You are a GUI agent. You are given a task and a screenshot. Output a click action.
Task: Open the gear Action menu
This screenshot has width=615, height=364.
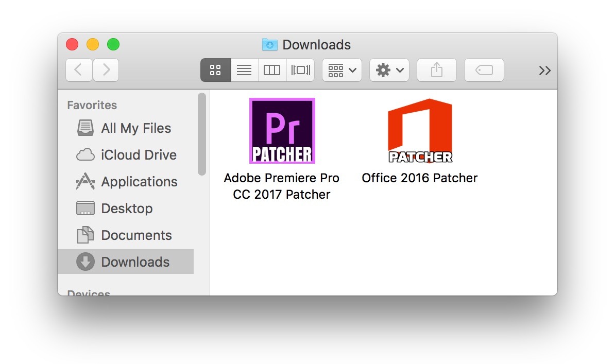pyautogui.click(x=389, y=70)
